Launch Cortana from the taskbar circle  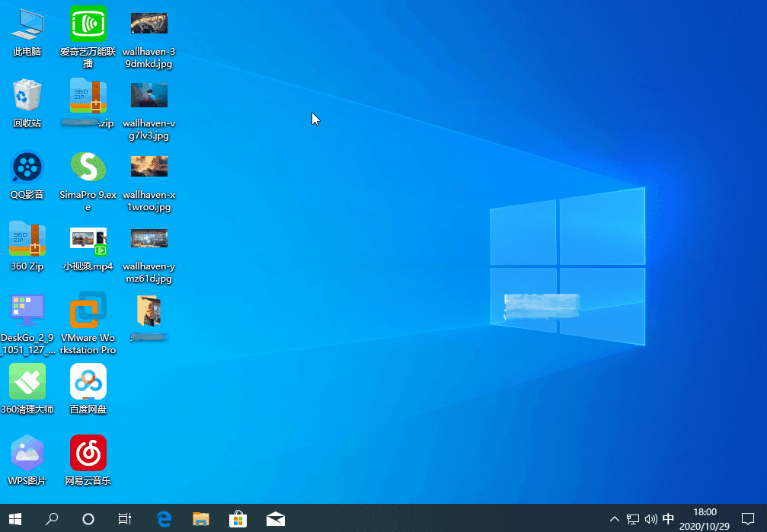point(88,518)
